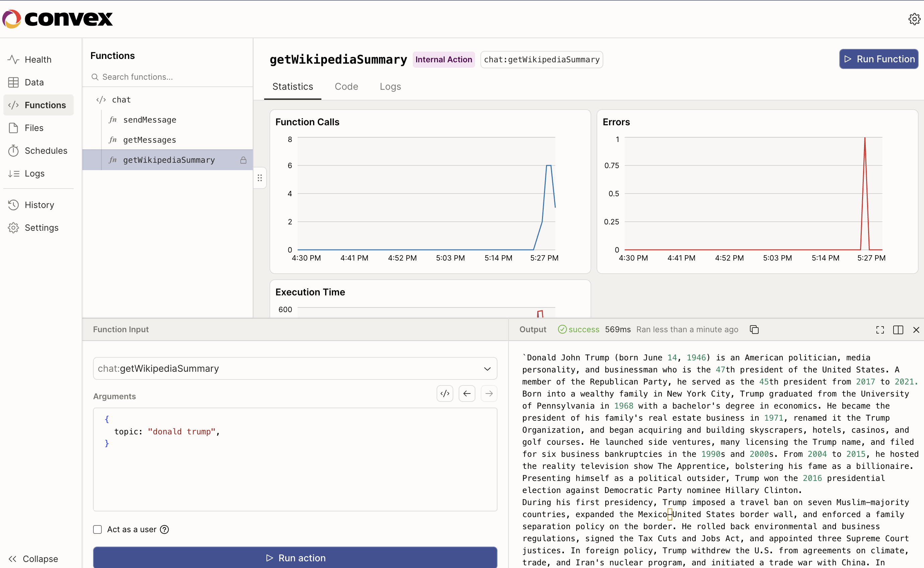Open the settings gear at top right
Image resolution: width=924 pixels, height=568 pixels.
(x=914, y=19)
